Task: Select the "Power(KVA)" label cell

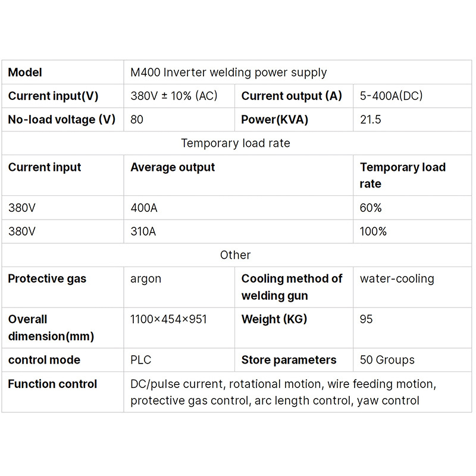Action: coord(274,120)
